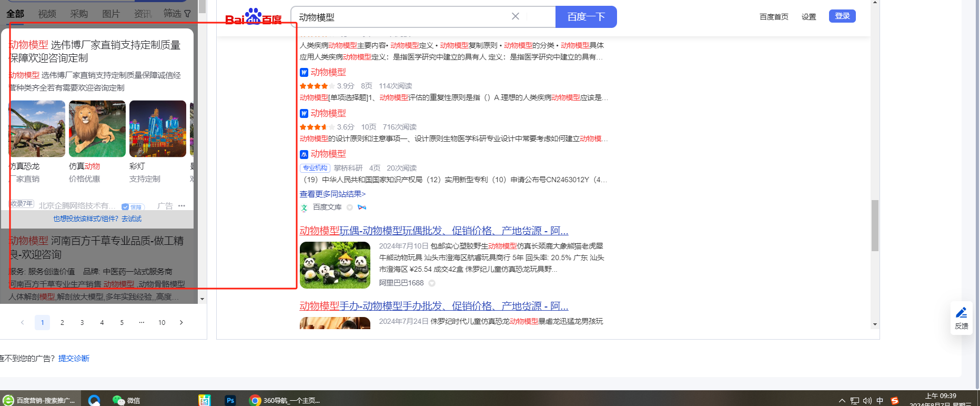Switch to the 百度营销 browser window in the taskbar
This screenshot has width=980, height=406.
(41, 400)
